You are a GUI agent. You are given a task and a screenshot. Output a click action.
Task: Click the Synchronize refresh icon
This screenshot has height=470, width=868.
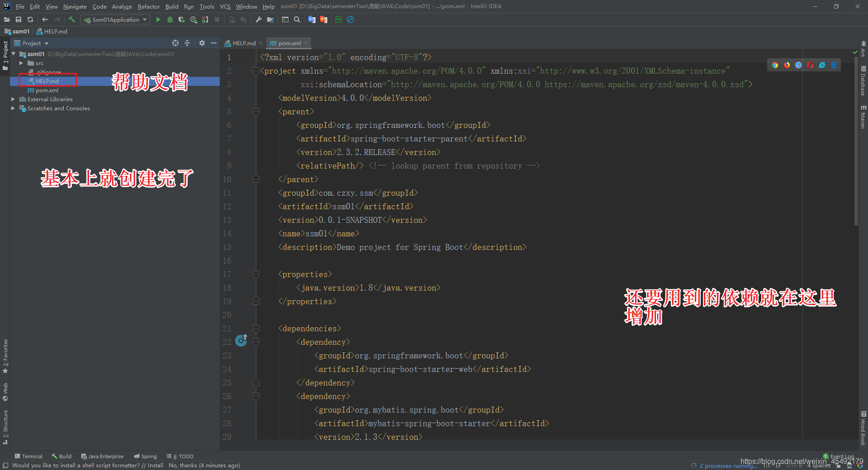pyautogui.click(x=30, y=19)
